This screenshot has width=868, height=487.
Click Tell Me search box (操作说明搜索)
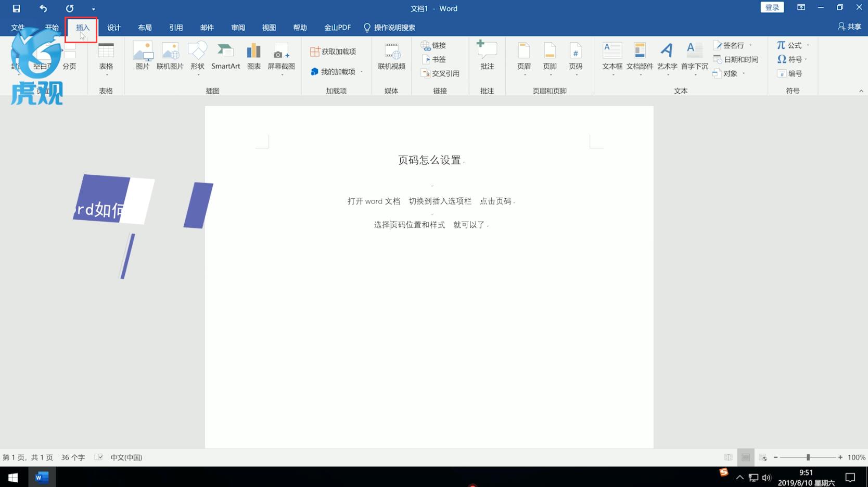point(389,27)
